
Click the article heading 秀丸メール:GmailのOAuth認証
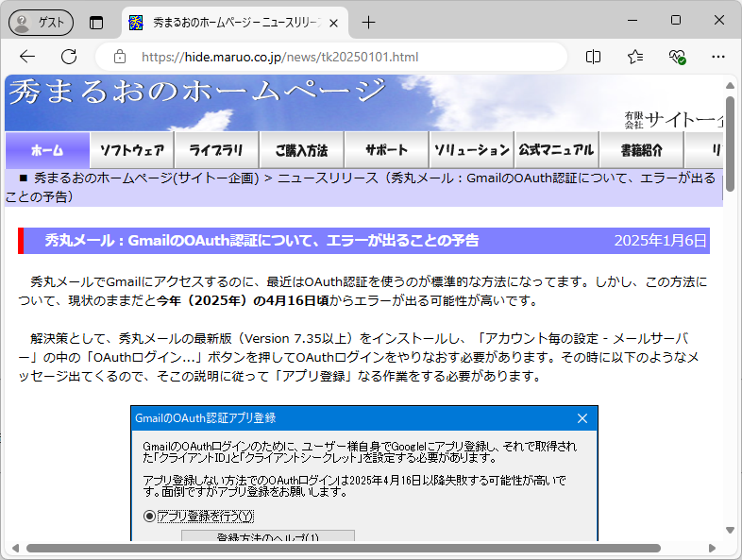[x=261, y=241]
